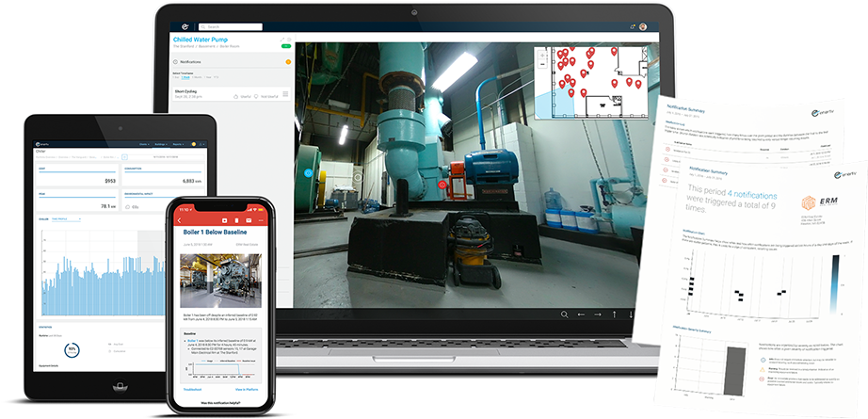
Task: Click the magnifier zoom icon below panorama
Action: [564, 314]
